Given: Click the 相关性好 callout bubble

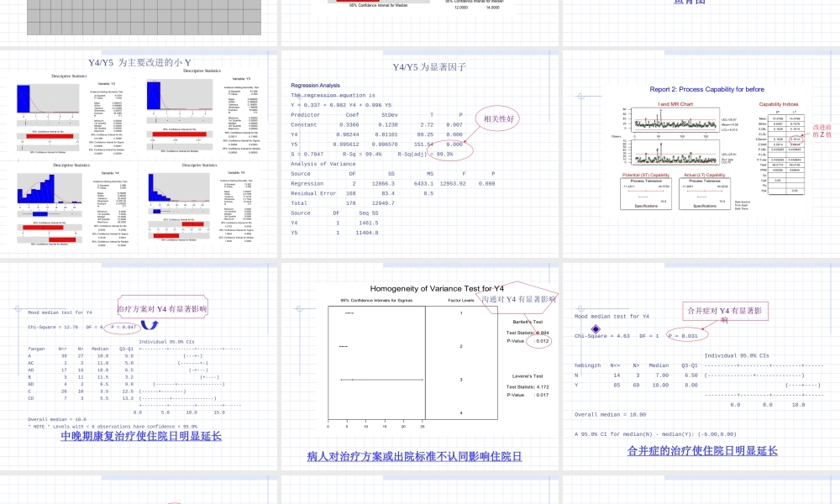Looking at the screenshot, I should click(498, 119).
